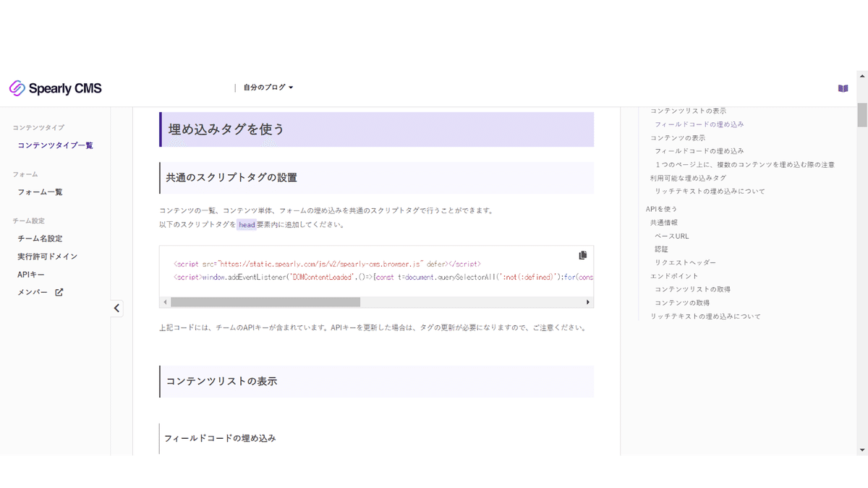Jump to 共通情報 in contents
The height and width of the screenshot is (488, 868).
click(x=664, y=223)
